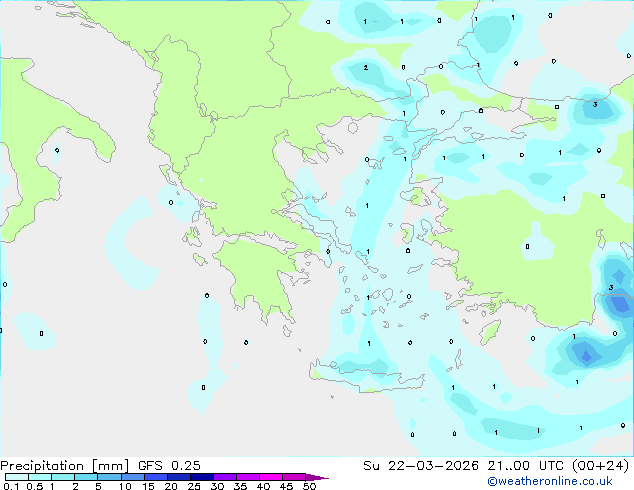This screenshot has width=634, height=490.
Task: Click the '25' legend scale label
Action: point(194,486)
